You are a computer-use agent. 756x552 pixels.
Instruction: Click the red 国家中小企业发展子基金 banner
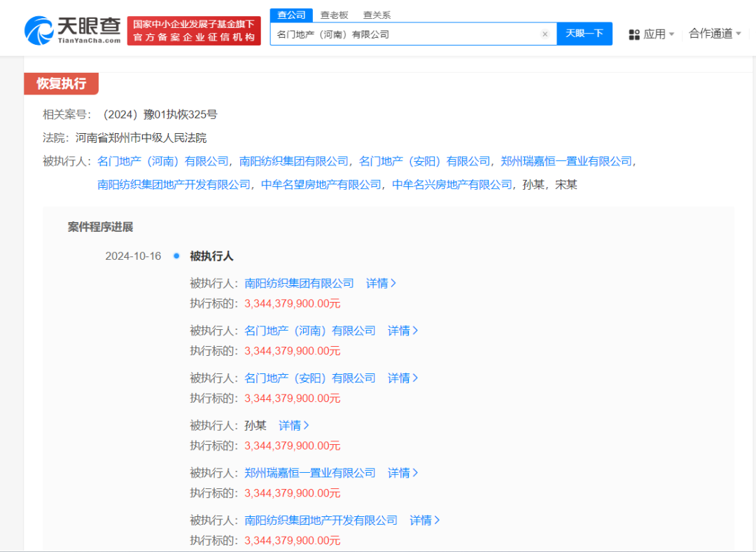pyautogui.click(x=194, y=31)
